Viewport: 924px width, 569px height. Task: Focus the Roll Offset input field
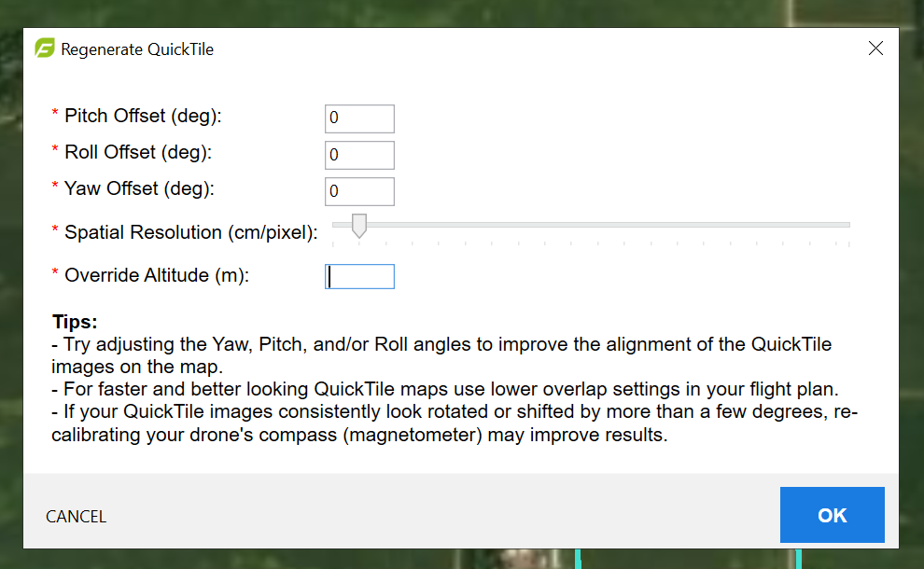359,155
